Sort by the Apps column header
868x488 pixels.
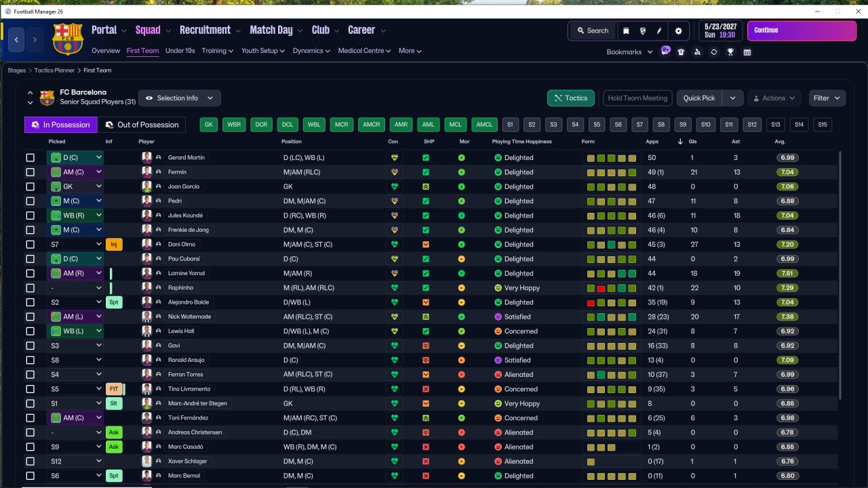coord(654,142)
